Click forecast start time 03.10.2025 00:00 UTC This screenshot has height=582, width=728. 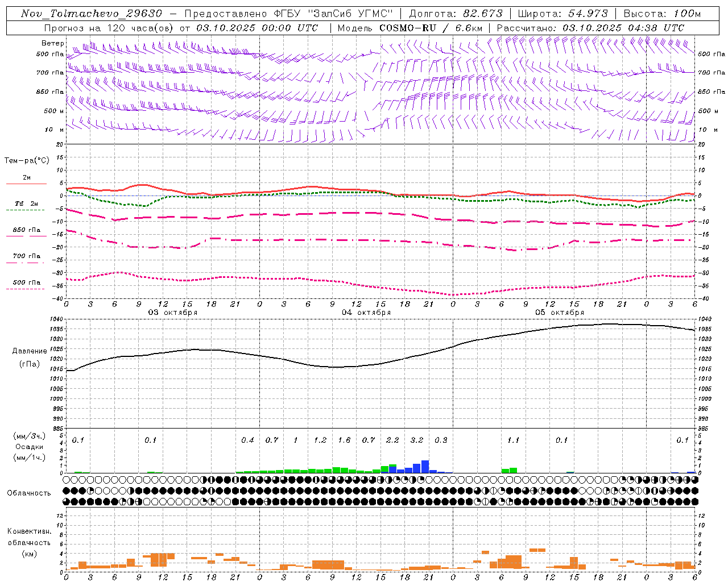coord(257,28)
